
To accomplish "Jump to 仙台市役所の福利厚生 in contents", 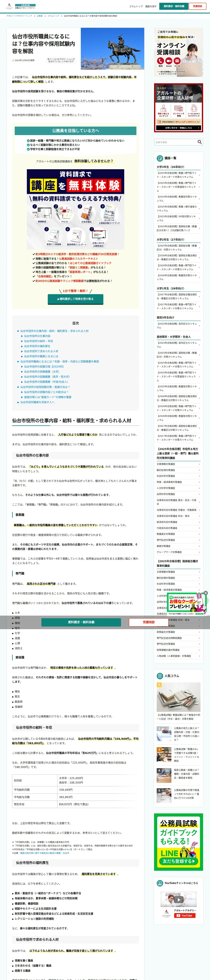I will pyautogui.click(x=37, y=346).
